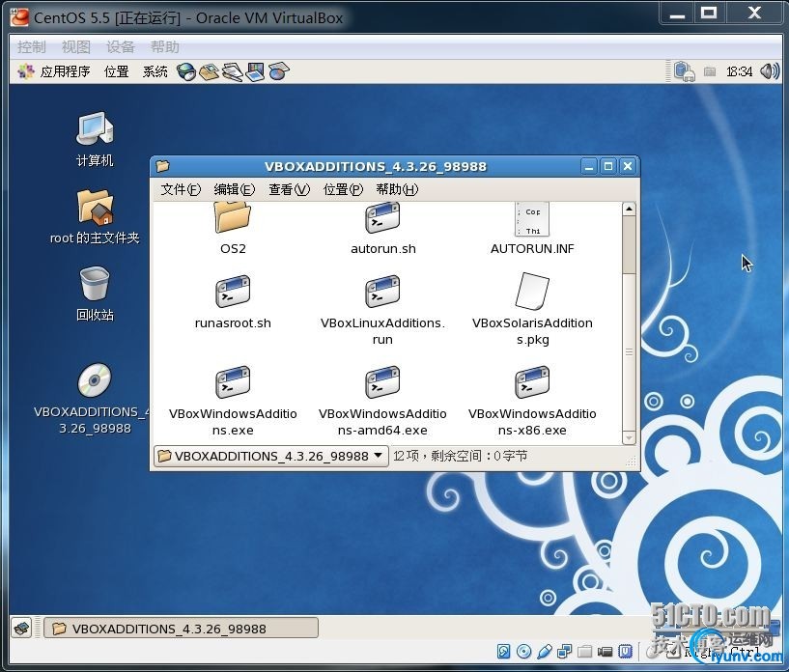This screenshot has height=672, width=789.
Task: Click VirtualBox network adapters status icon
Action: click(x=565, y=652)
